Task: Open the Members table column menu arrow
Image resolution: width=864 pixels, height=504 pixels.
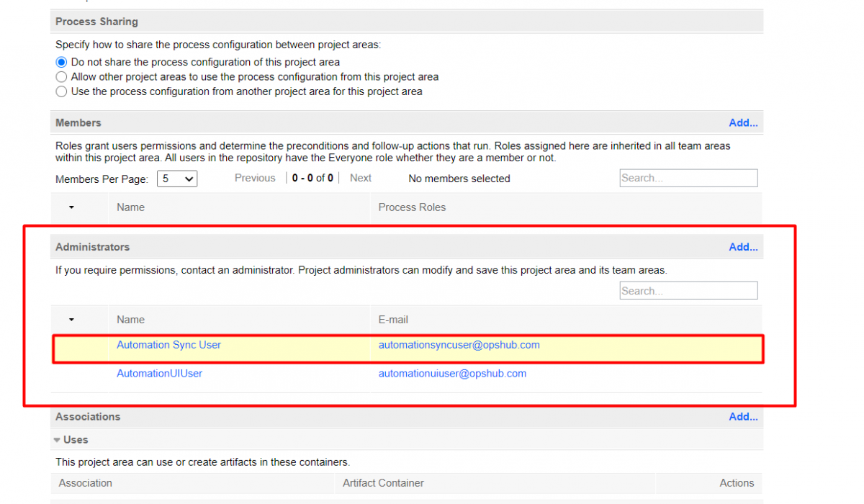Action: click(71, 207)
